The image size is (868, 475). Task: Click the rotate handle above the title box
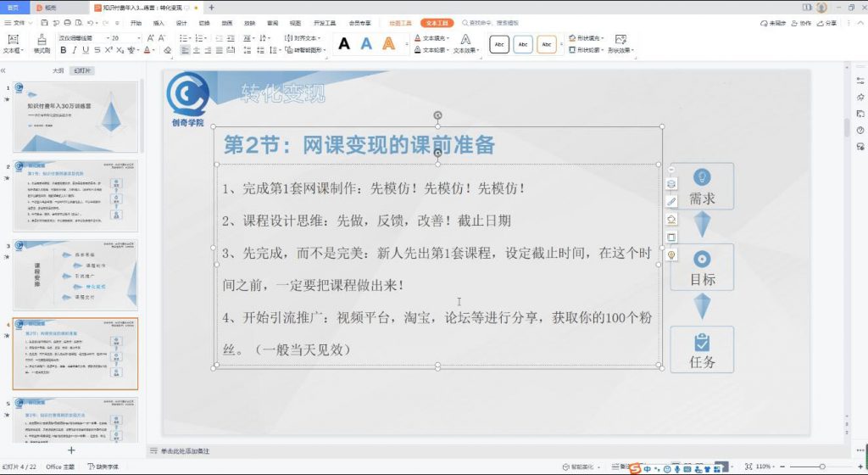coord(438,115)
